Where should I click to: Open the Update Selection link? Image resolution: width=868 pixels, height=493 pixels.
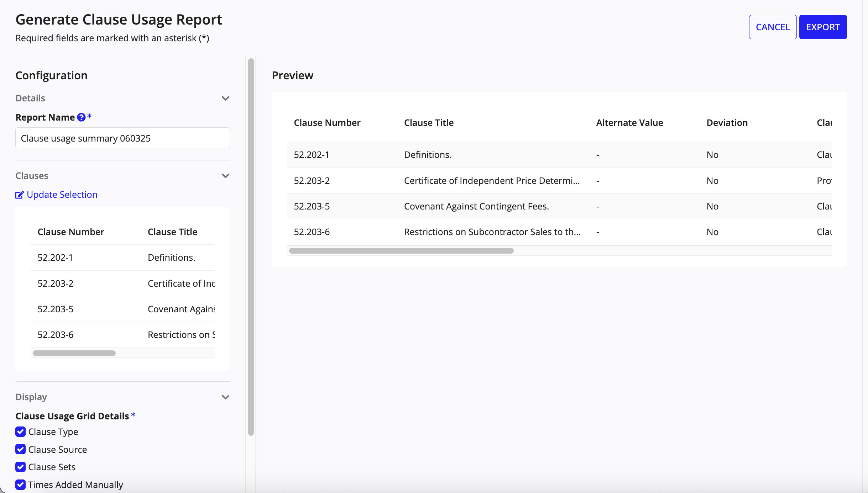tap(62, 195)
